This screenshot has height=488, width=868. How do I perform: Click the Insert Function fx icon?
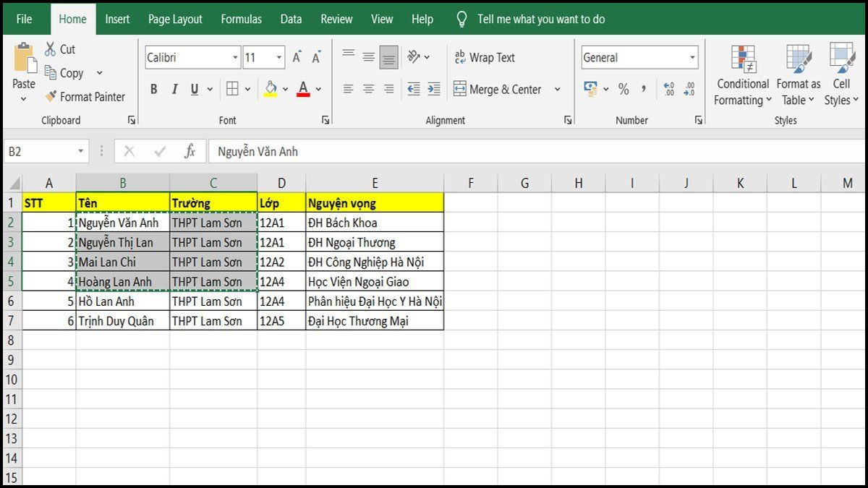[x=190, y=151]
